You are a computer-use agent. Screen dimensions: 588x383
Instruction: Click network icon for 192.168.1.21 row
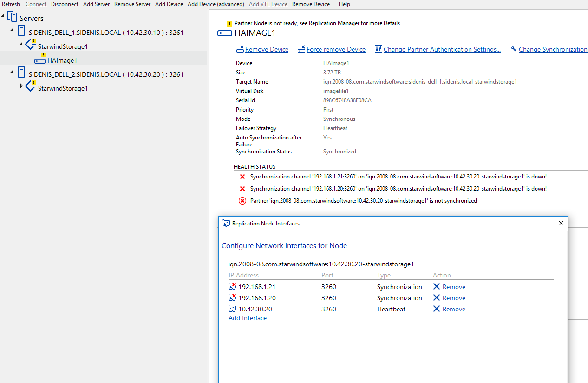[x=232, y=286]
